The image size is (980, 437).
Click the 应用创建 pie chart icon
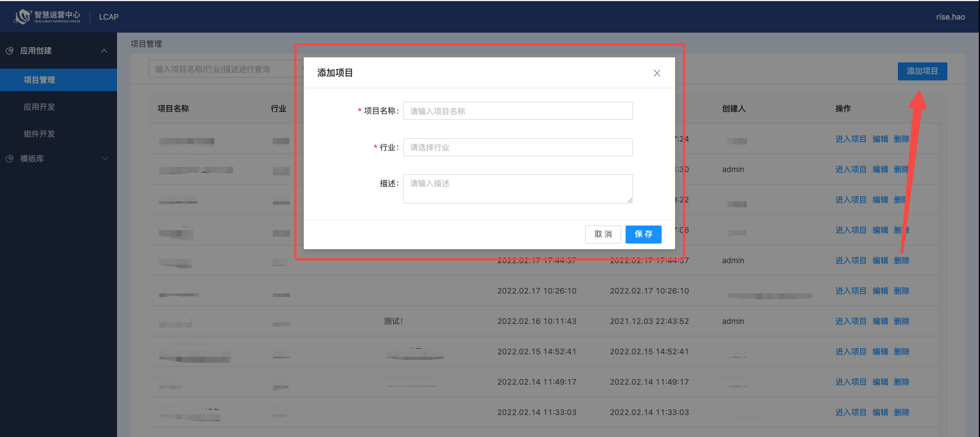[x=10, y=51]
